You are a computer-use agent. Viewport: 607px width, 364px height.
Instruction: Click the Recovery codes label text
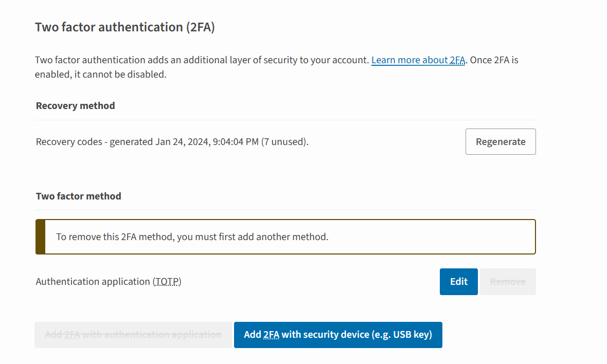coord(69,142)
